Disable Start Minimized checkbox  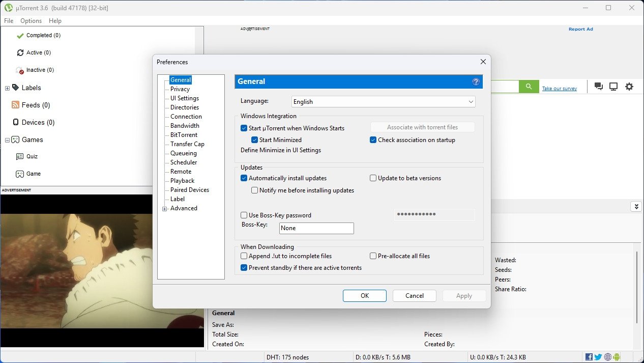pyautogui.click(x=255, y=140)
